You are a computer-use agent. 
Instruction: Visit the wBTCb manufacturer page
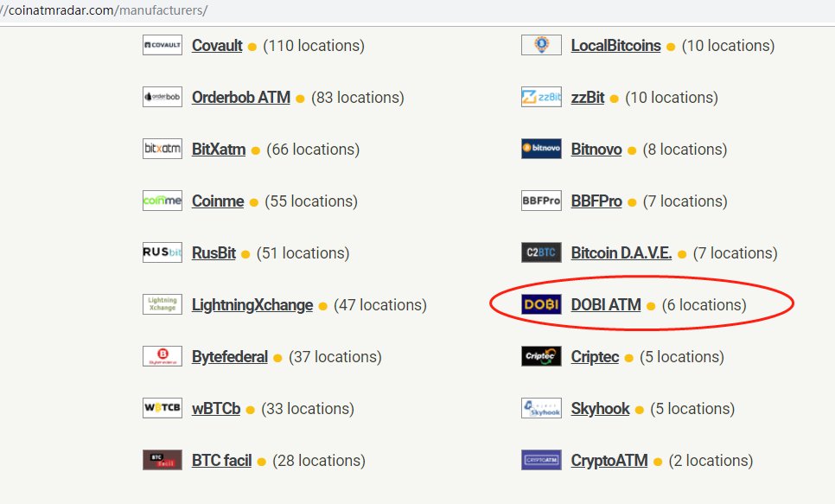(216, 409)
